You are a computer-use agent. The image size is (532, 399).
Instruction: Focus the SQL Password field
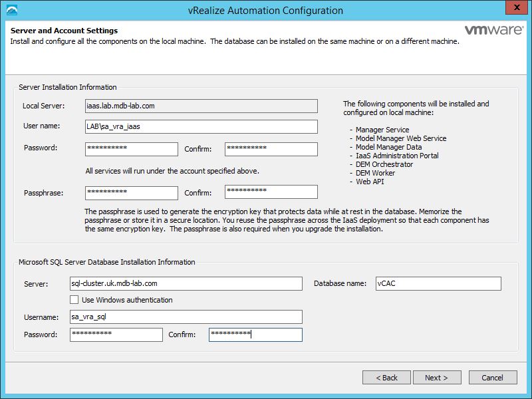click(116, 334)
